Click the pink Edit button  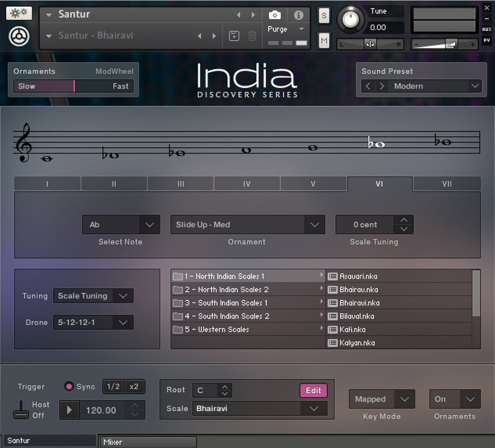point(313,390)
